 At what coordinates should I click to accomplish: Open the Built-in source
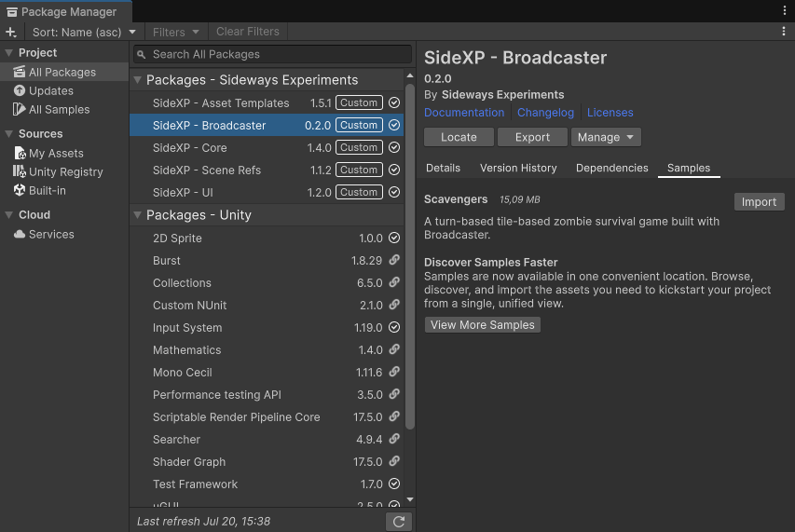[x=64, y=190]
